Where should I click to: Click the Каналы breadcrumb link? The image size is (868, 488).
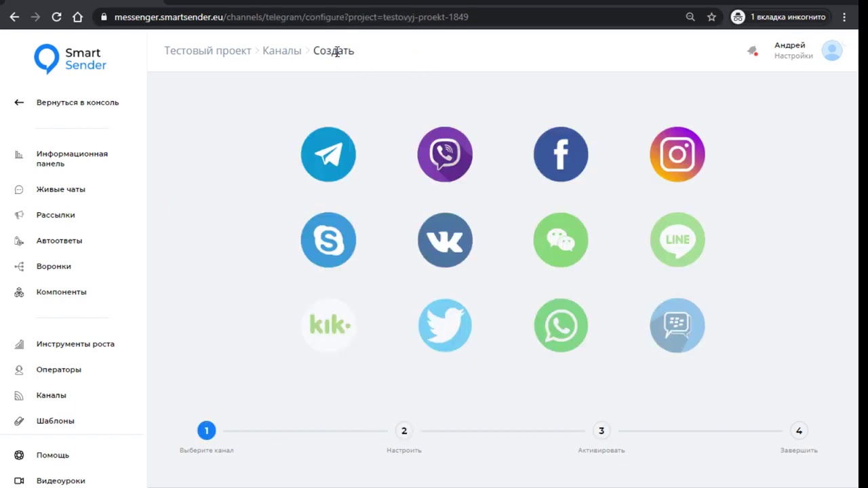(282, 51)
